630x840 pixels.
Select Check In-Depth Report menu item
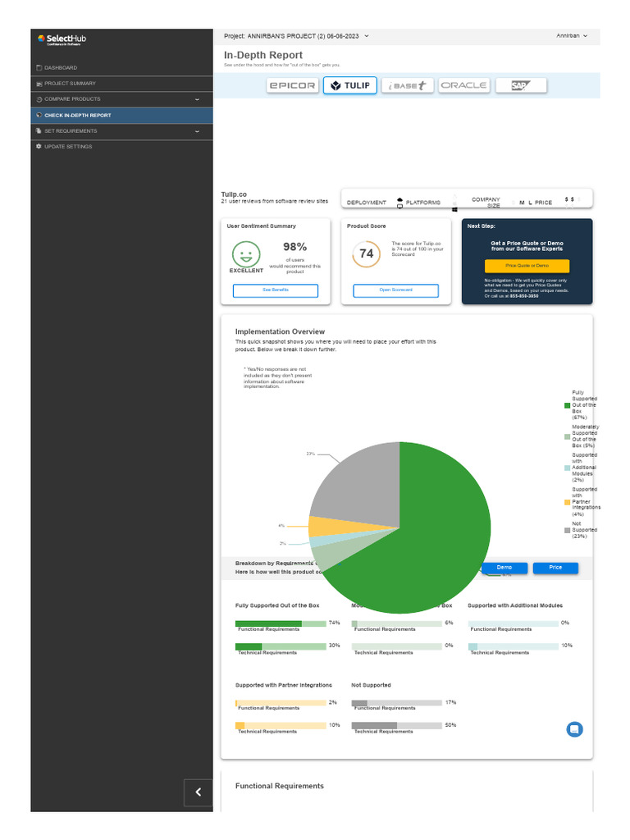121,115
